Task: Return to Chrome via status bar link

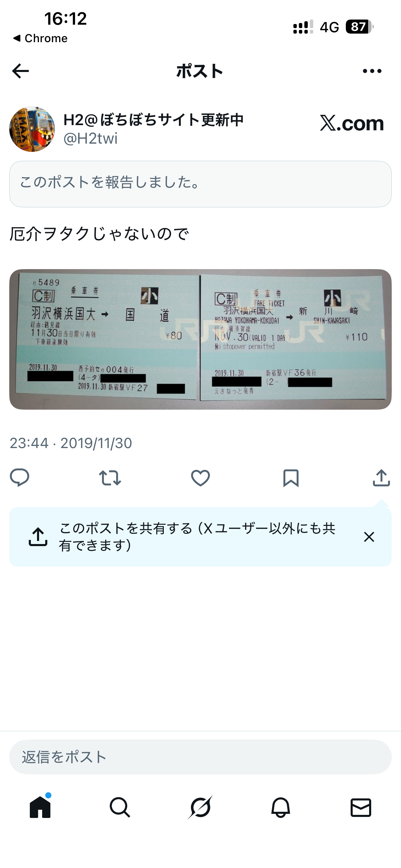Action: pyautogui.click(x=40, y=38)
